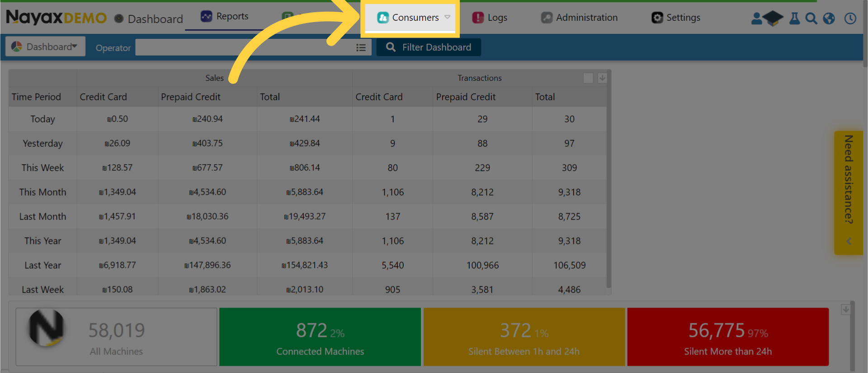Screen dimensions: 868x373
Task: Click the Reports chart icon
Action: [x=206, y=16]
